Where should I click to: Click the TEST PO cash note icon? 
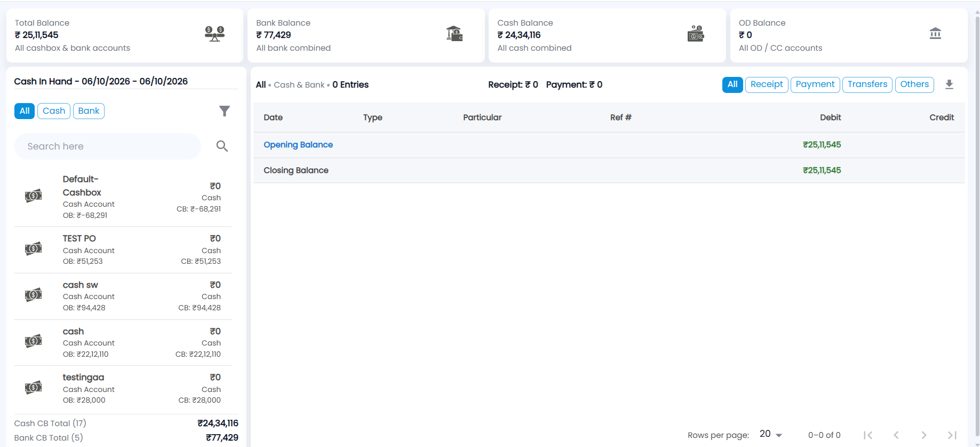pos(33,248)
